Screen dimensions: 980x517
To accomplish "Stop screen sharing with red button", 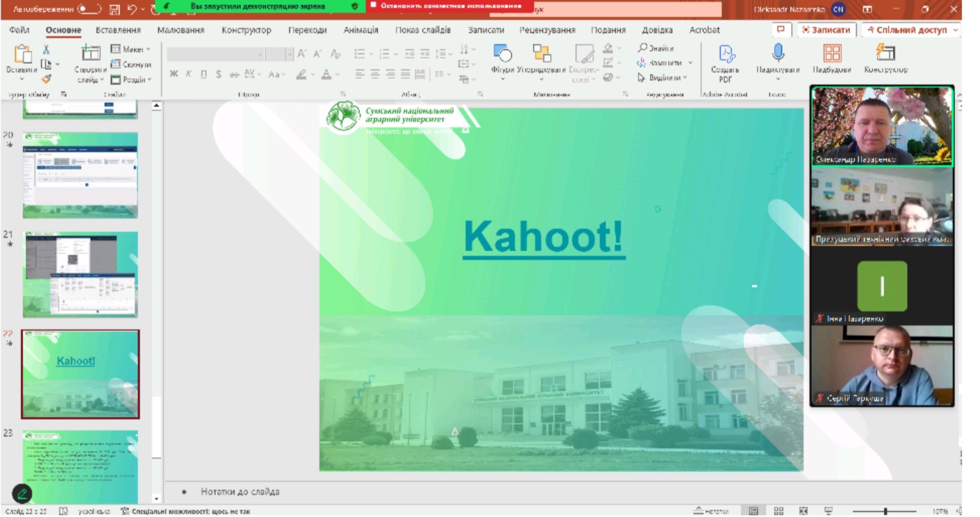I will pos(450,6).
